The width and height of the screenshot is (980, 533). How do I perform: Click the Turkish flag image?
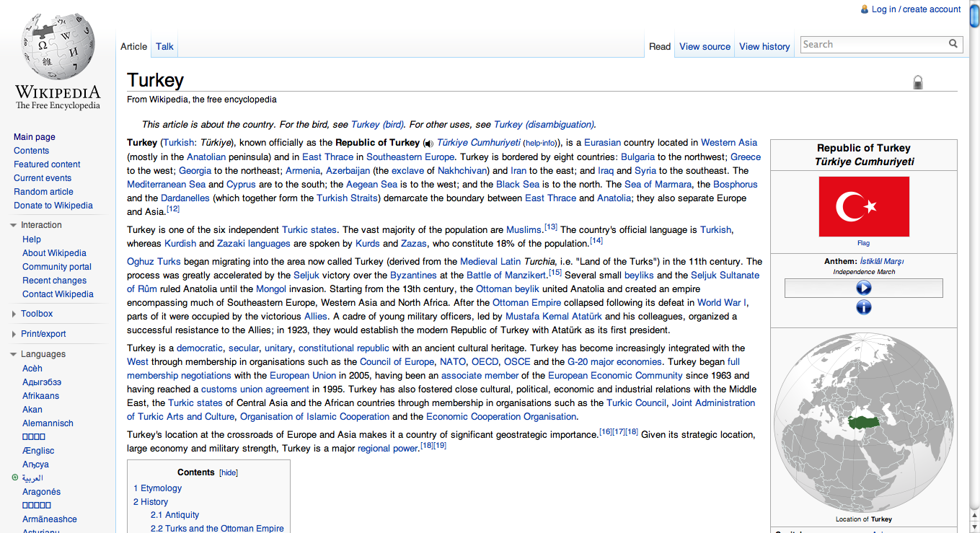click(x=864, y=206)
